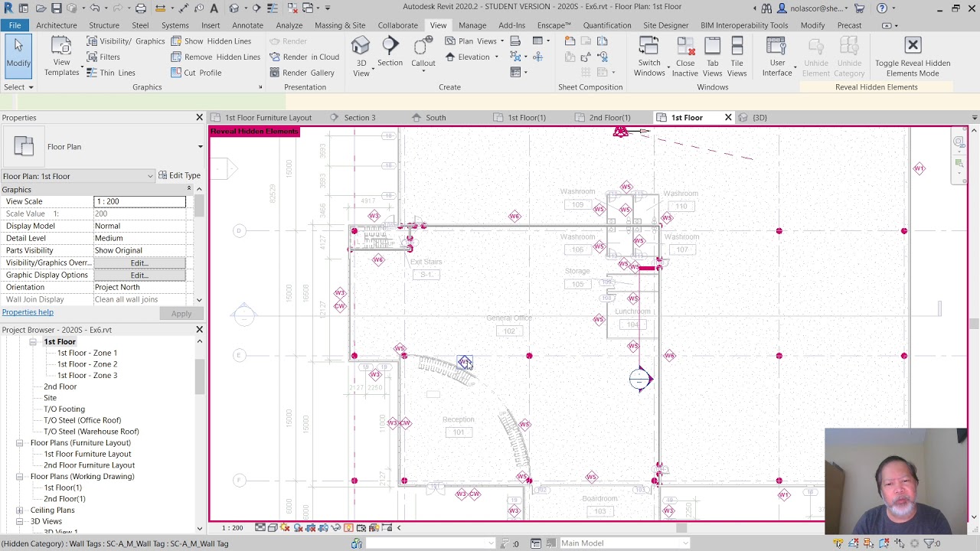This screenshot has height=551, width=980.
Task: Open the Main Model design options dropdown
Action: click(x=624, y=543)
